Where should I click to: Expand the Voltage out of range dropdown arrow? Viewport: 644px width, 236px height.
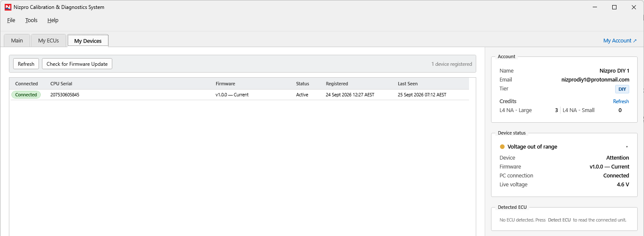[x=627, y=147]
